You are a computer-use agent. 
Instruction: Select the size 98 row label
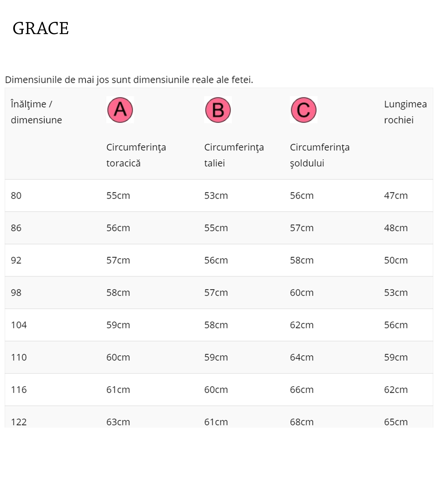tap(16, 293)
